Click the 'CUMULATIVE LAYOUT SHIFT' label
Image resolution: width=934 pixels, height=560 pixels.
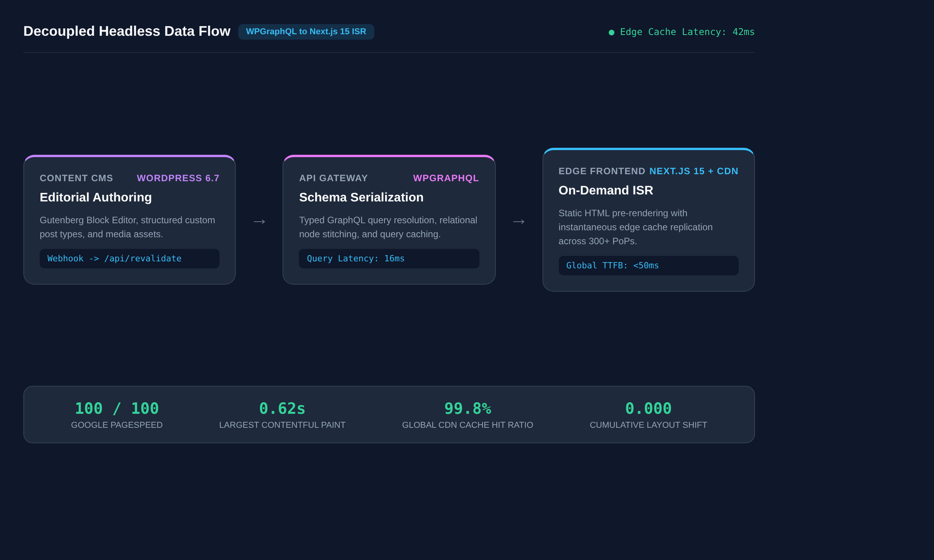point(648,425)
